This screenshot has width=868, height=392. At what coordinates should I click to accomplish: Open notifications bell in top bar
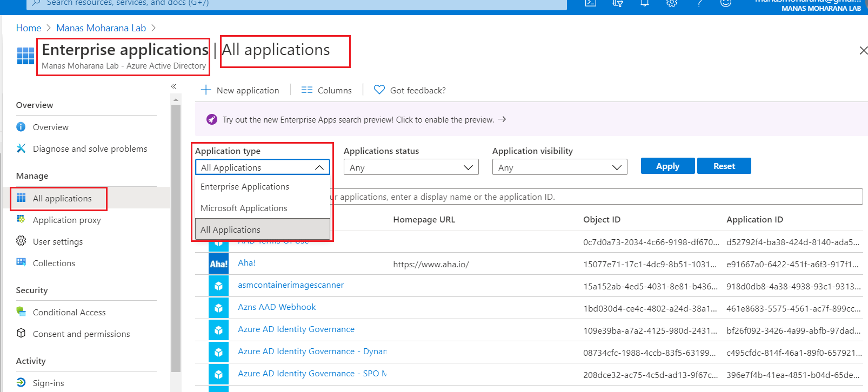(x=645, y=3)
